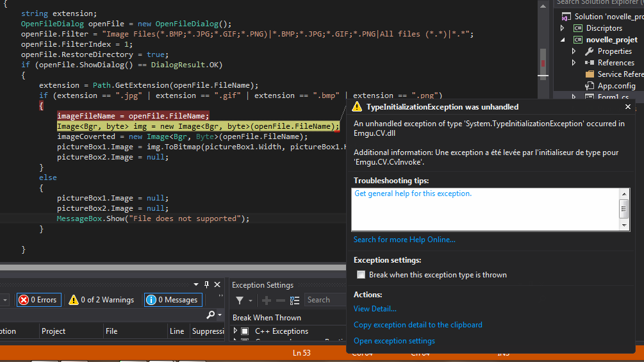Viewport: 644px width, 362px height.
Task: Expand the C++ Exceptions tree node
Action: [235, 331]
